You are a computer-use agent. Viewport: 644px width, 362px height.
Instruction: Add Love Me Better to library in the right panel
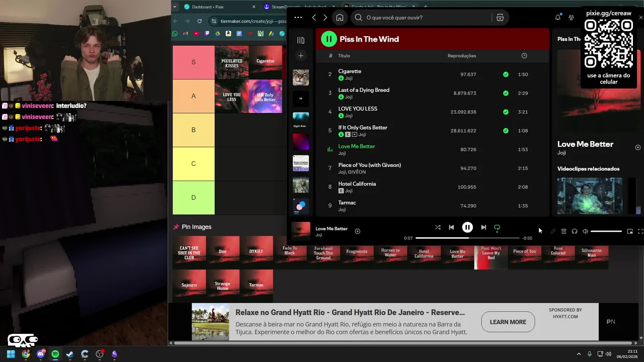click(638, 147)
